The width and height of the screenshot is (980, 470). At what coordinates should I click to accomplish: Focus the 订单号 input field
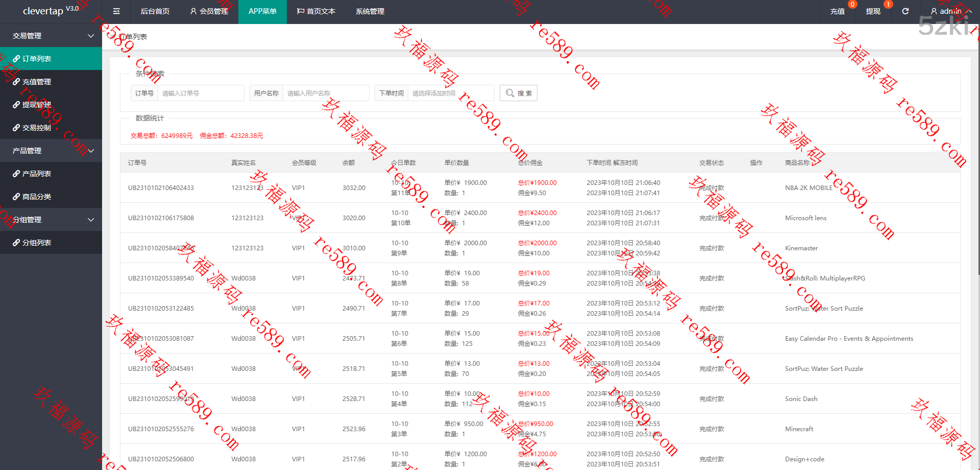pos(201,93)
